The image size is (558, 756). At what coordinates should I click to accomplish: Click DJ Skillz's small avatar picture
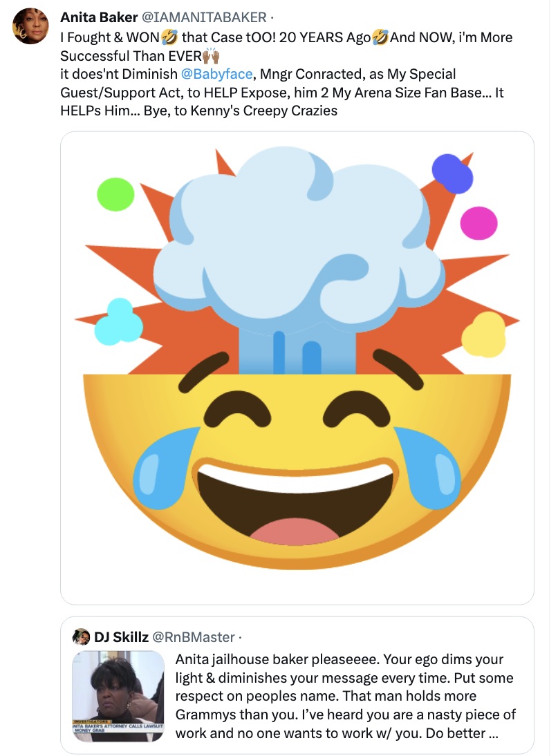click(81, 637)
